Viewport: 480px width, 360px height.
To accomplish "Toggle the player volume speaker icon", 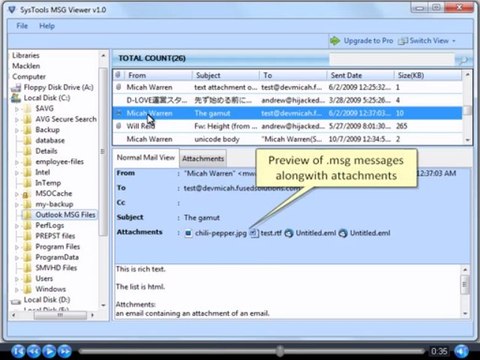I will pos(462,351).
